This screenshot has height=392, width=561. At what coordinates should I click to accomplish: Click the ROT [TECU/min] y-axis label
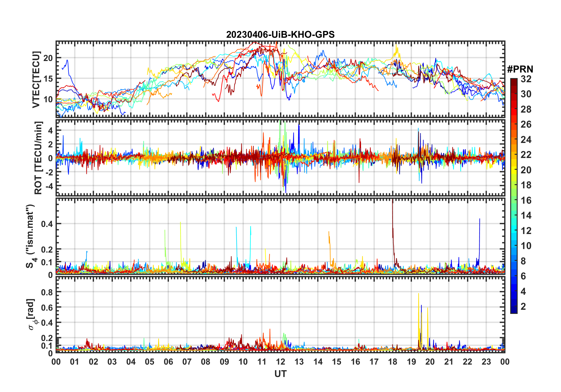click(x=38, y=158)
